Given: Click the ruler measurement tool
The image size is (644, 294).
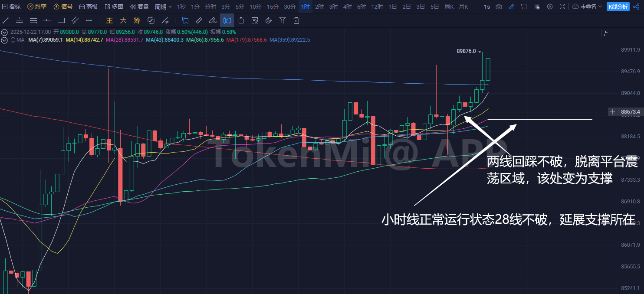Looking at the screenshot, I should [199, 20].
